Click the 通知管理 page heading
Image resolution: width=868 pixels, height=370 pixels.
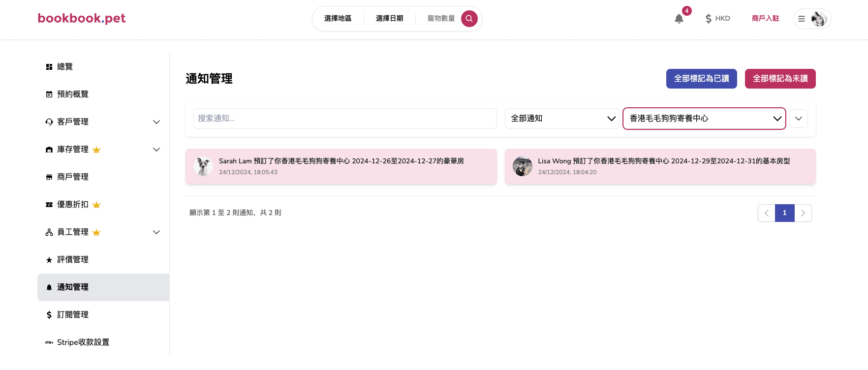coord(209,79)
